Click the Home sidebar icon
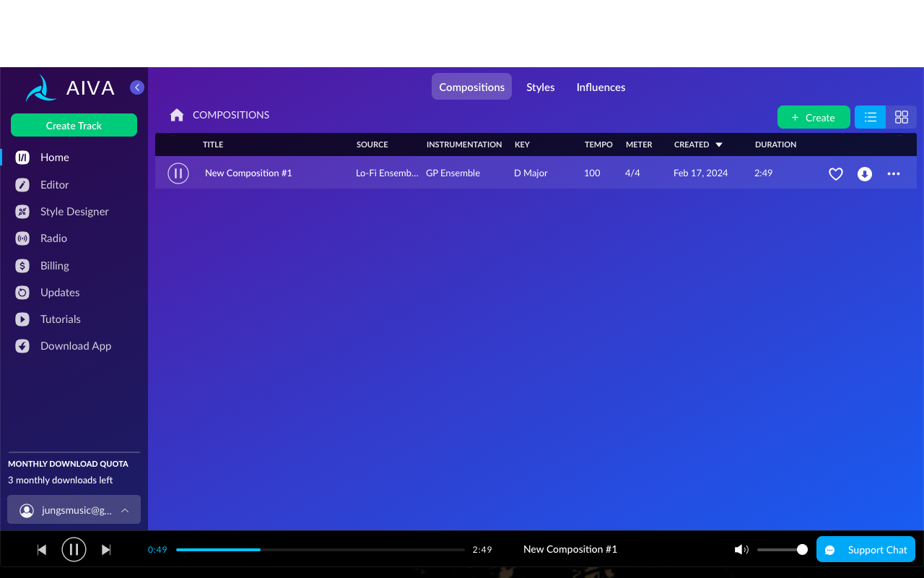The image size is (924, 578). [x=22, y=157]
